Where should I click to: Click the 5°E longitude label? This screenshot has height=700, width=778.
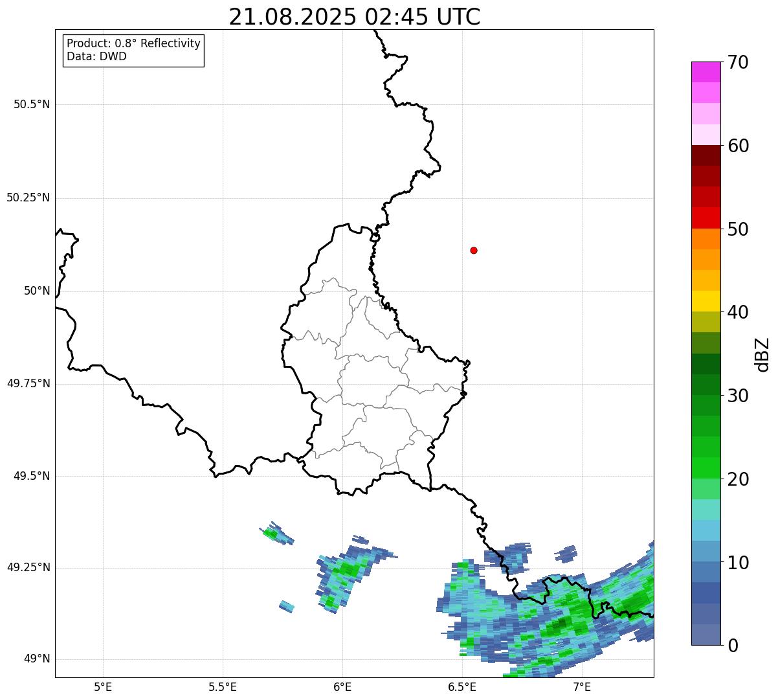[103, 686]
